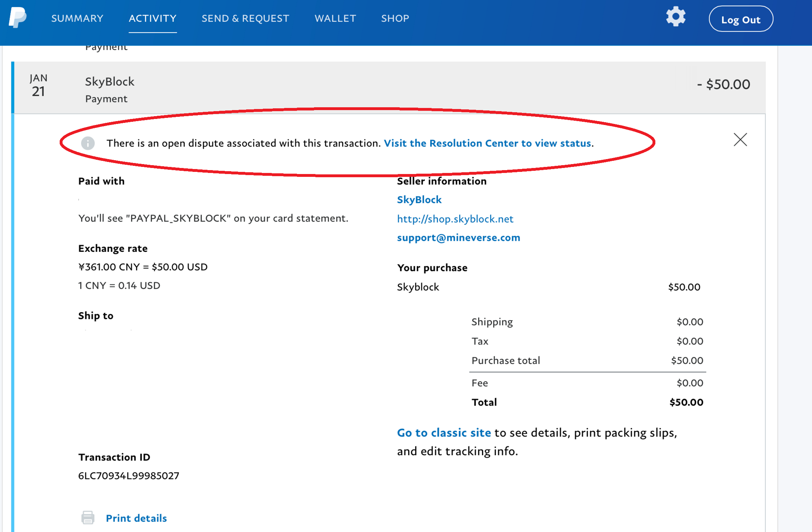This screenshot has width=812, height=532.
Task: Click the ¥361.00 CNY = $50.00 USD text
Action: 143,267
